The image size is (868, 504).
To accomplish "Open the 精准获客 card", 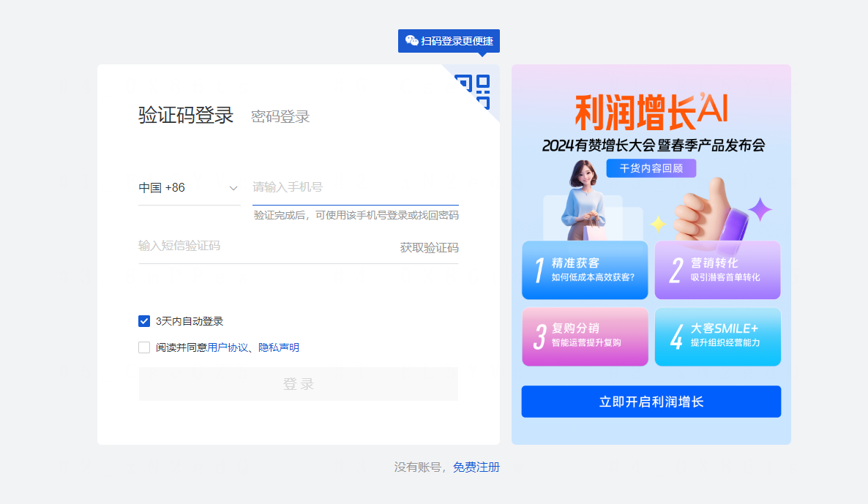I will coord(585,270).
